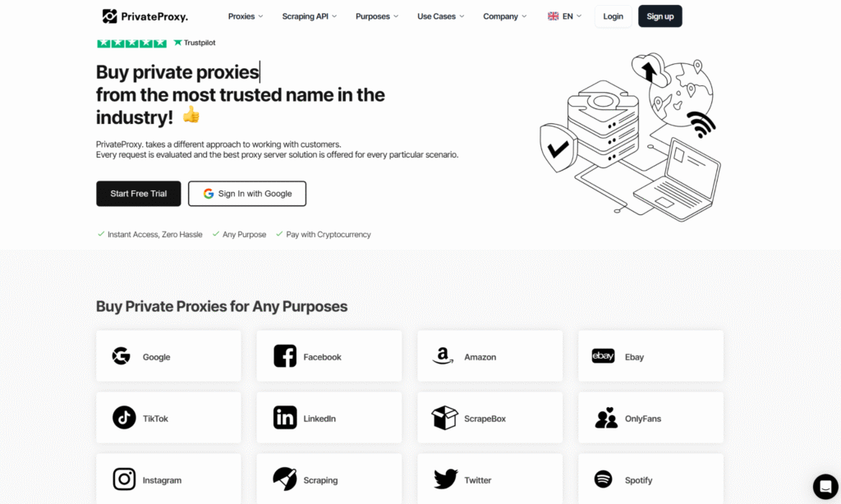Click Sign In with Google button
Image resolution: width=841 pixels, height=504 pixels.
tap(246, 194)
